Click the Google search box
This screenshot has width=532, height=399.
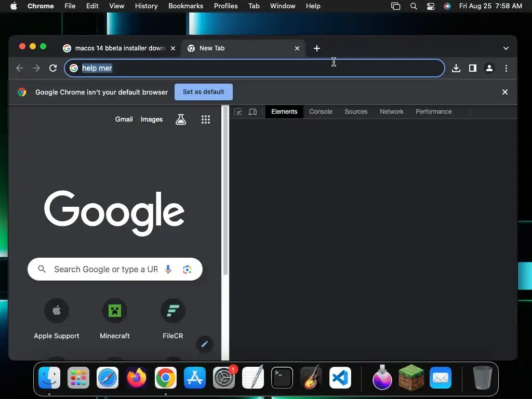(115, 269)
